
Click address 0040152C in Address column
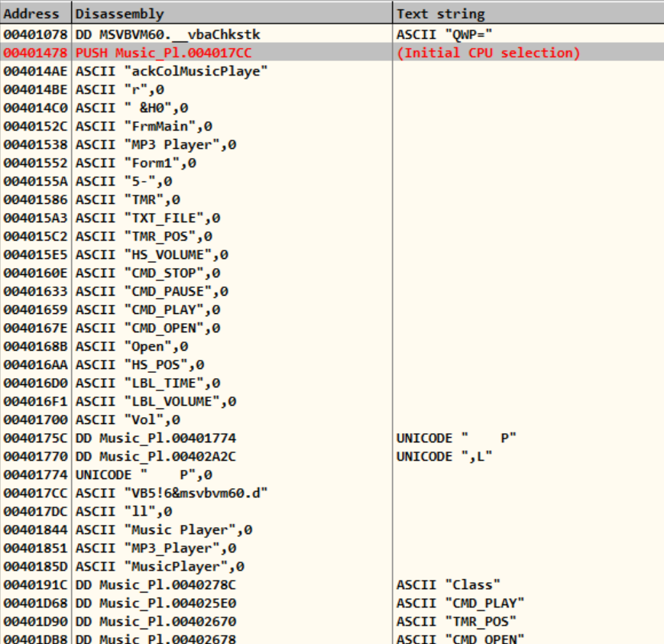36,126
